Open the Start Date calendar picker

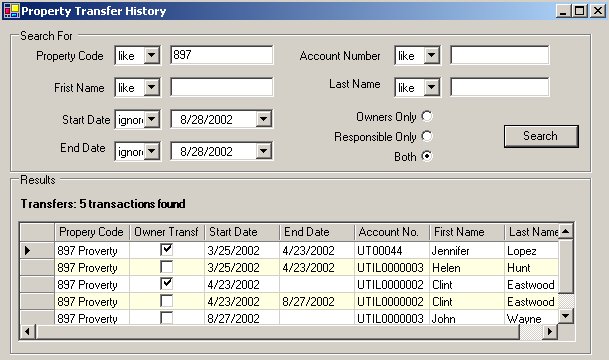coord(263,119)
